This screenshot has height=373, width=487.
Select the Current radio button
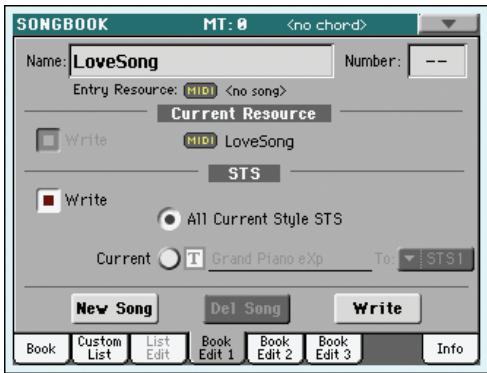[169, 259]
